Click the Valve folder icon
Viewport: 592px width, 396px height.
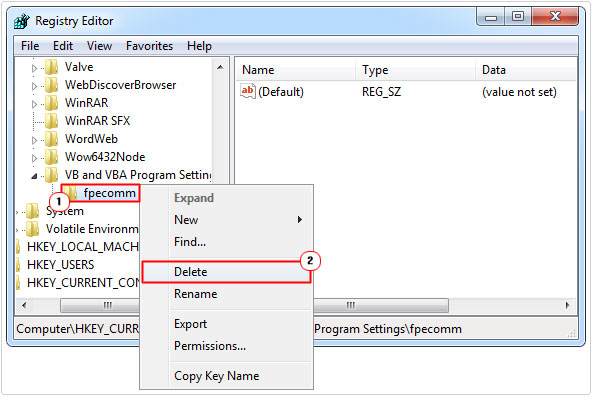(x=51, y=67)
